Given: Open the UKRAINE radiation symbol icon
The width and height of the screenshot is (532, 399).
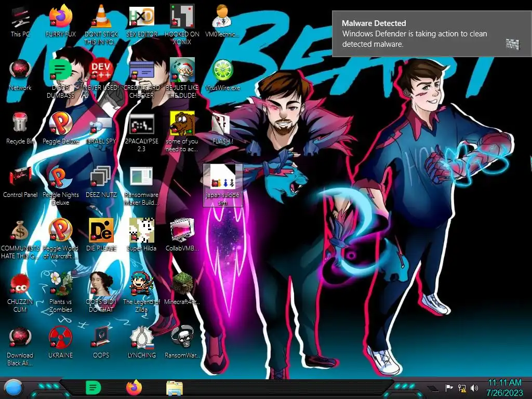Looking at the screenshot, I should click(x=61, y=337).
